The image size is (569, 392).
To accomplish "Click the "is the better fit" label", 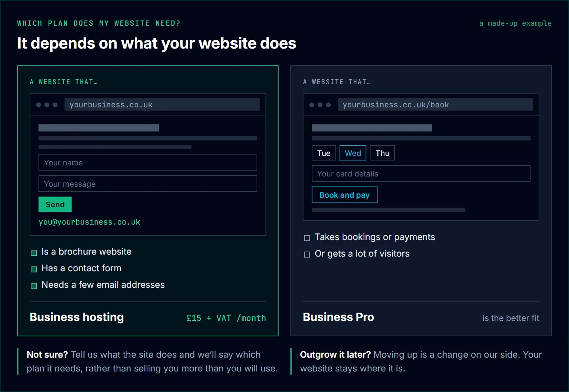I will pos(511,318).
